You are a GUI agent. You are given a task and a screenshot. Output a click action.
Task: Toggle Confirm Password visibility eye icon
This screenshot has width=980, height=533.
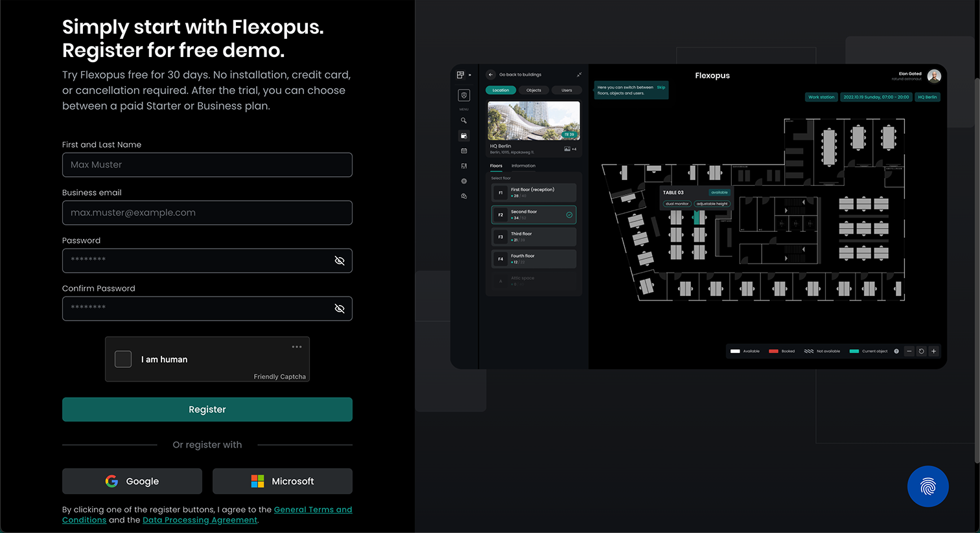tap(339, 308)
